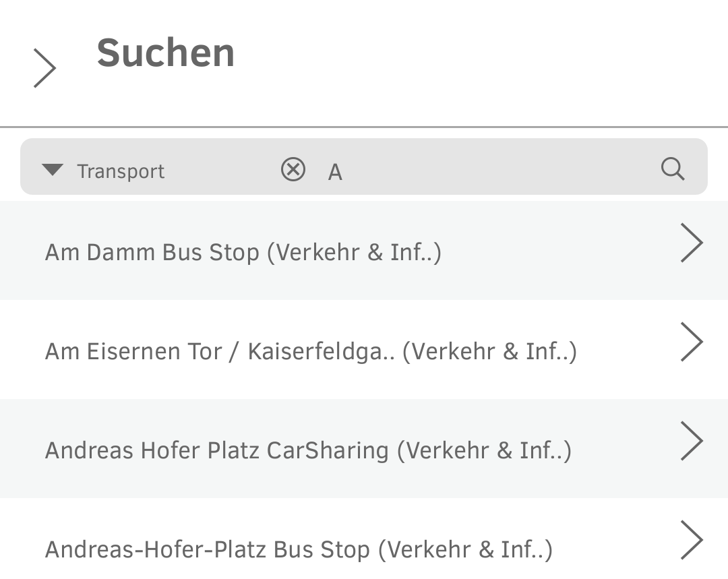
Task: Click category tag on Am Damm row
Action: tap(355, 252)
